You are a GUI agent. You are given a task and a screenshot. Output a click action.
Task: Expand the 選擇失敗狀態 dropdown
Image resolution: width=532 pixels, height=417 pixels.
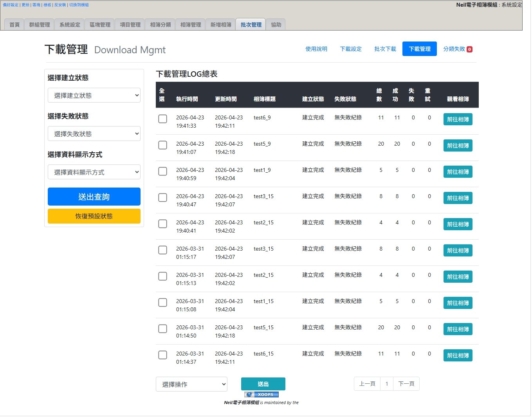(94, 134)
